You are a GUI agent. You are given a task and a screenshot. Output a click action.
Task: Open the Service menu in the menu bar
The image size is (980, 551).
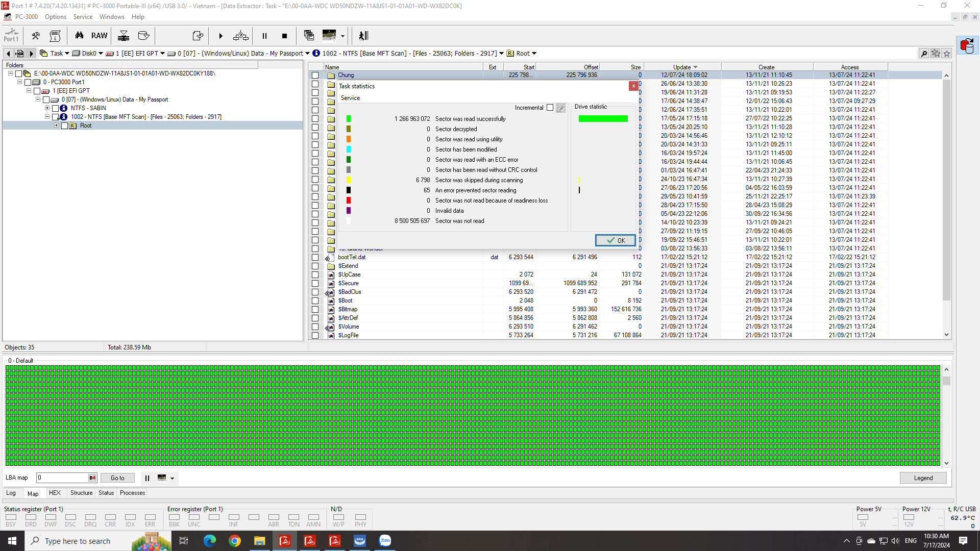click(83, 17)
